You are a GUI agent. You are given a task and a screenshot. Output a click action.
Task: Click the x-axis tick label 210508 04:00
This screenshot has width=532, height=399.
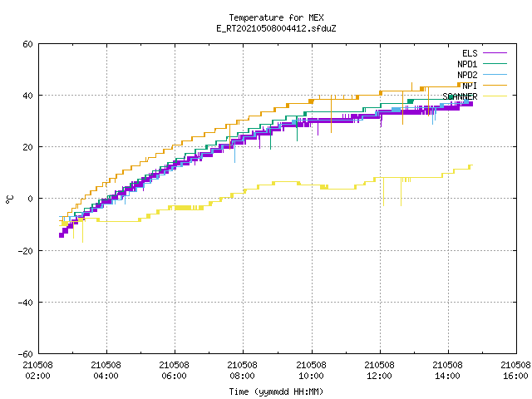click(x=106, y=371)
